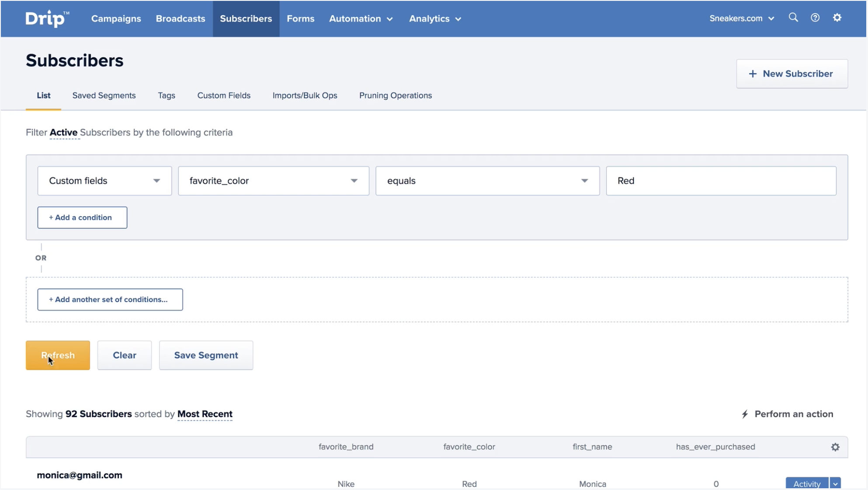The width and height of the screenshot is (868, 490).
Task: Click the Refresh button
Action: (x=58, y=355)
